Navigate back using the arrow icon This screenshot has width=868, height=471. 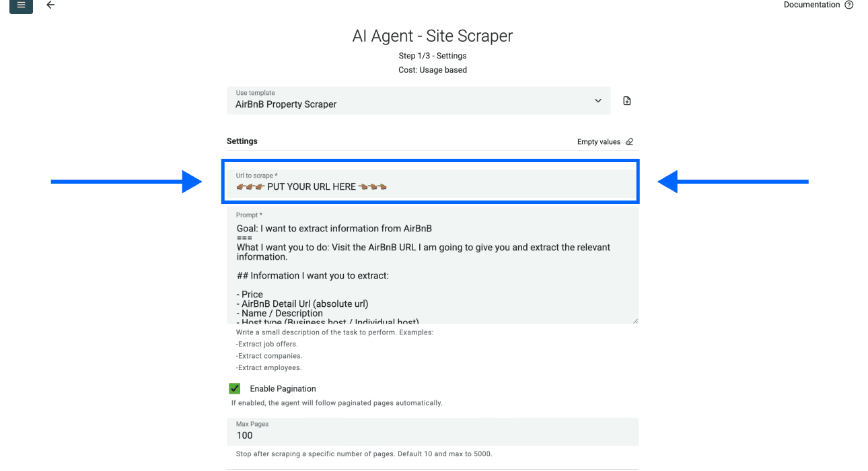(50, 5)
